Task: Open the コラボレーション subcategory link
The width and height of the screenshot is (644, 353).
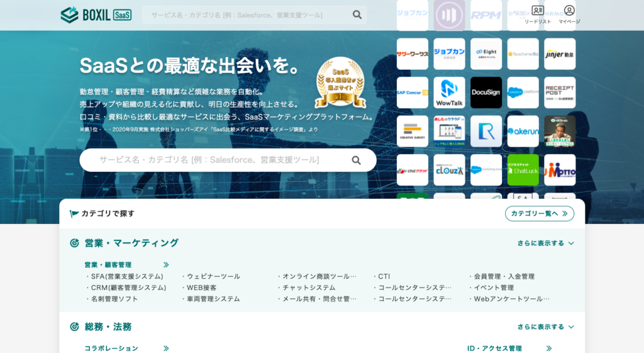Action: [111, 349]
